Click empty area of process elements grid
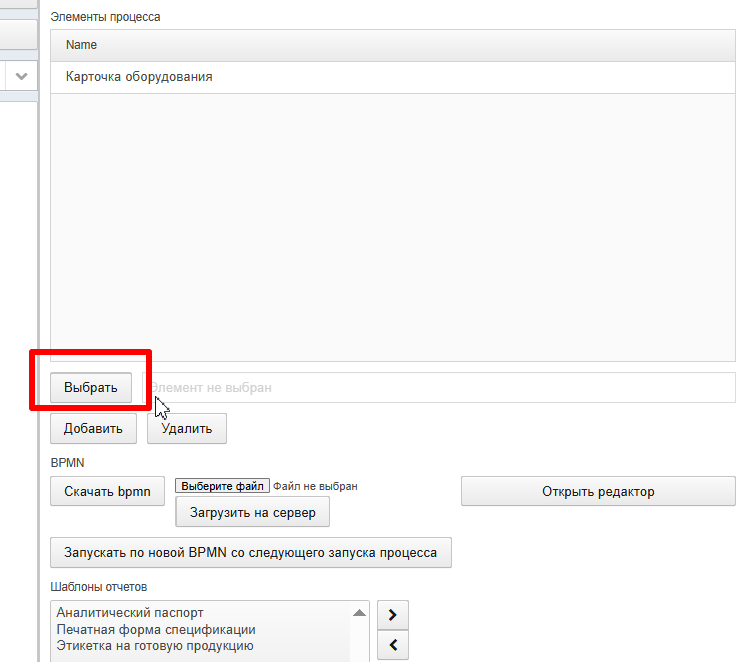Image resolution: width=739 pixels, height=662 pixels. [x=393, y=227]
